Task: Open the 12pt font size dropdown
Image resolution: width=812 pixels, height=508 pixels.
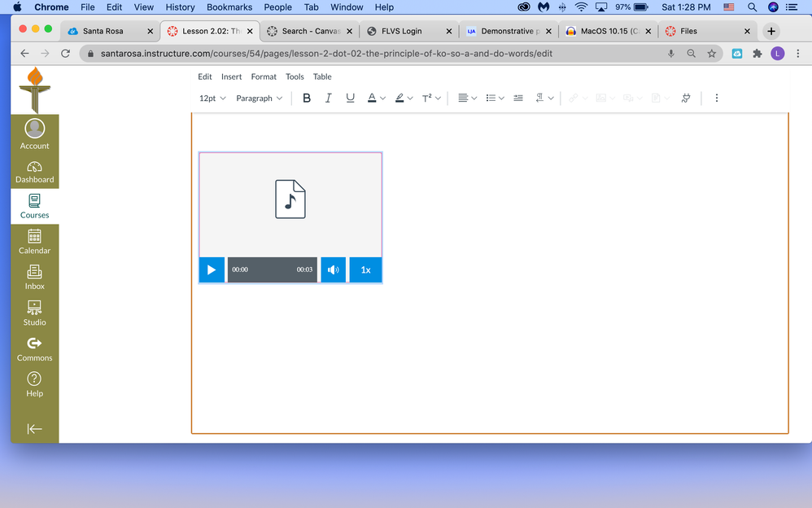Action: click(212, 98)
